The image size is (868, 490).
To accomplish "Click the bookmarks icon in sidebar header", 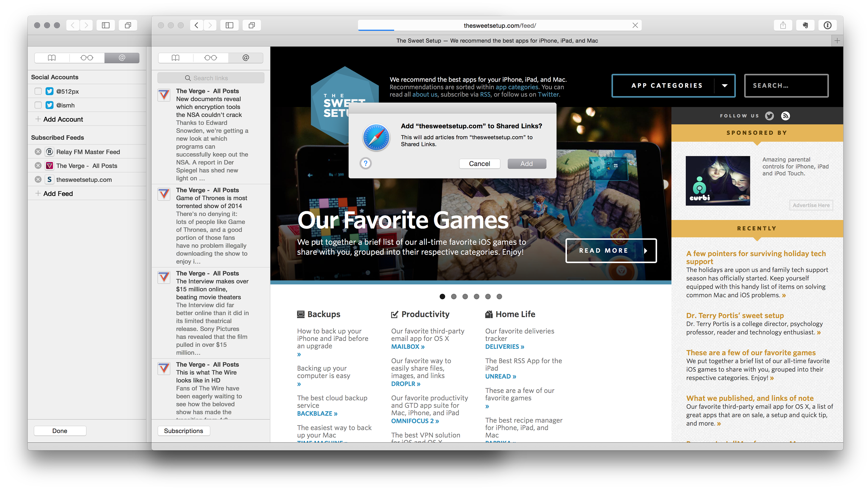I will [52, 58].
